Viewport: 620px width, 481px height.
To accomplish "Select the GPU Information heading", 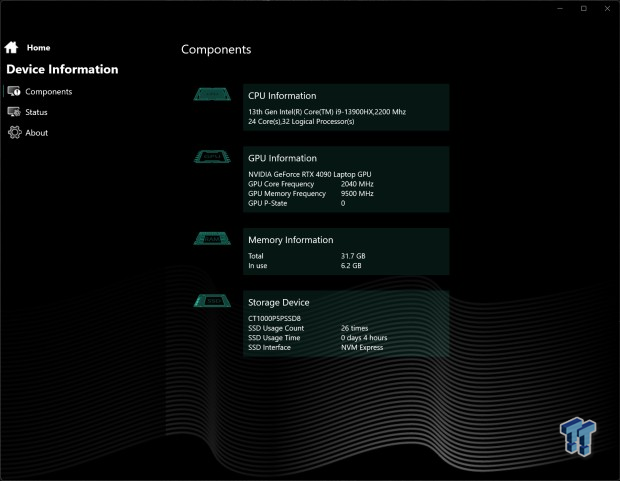I will [282, 158].
